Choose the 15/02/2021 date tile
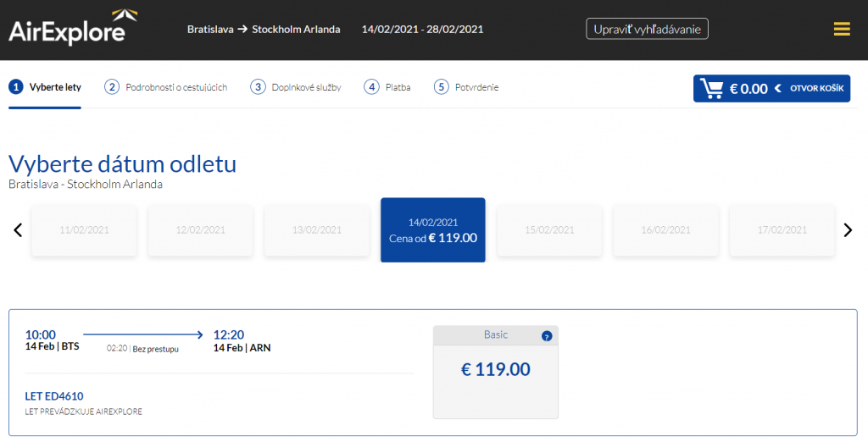Viewport: 868px width, 442px height. point(548,229)
